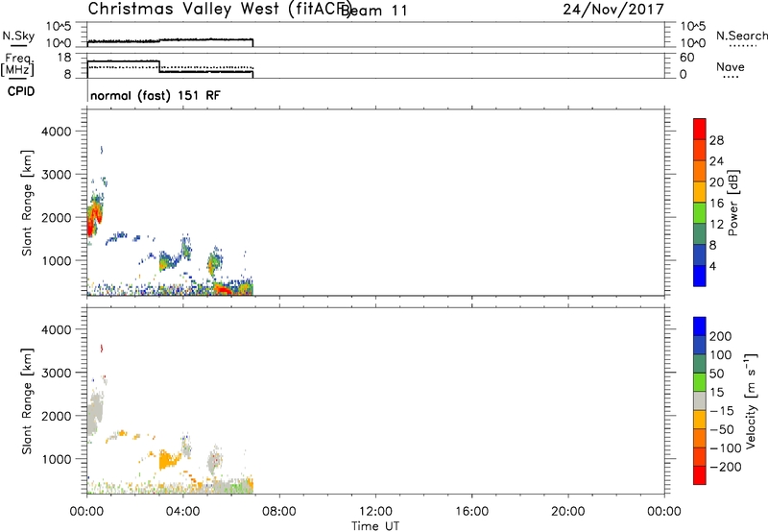Image resolution: width=768 pixels, height=532 pixels.
Task: Click the 'Power [dB]' colorbar title
Action: click(733, 203)
